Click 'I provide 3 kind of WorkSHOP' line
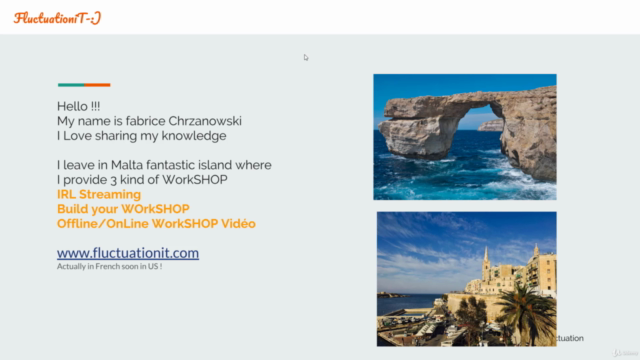 pyautogui.click(x=142, y=180)
